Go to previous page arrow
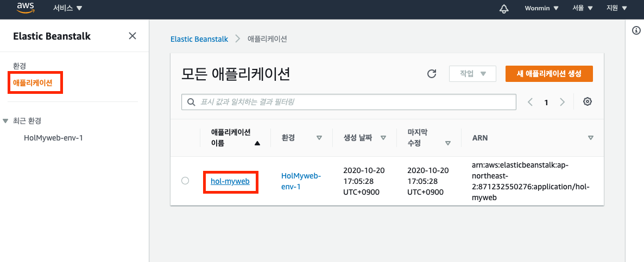Screen dimensions: 644x262 (x=530, y=102)
